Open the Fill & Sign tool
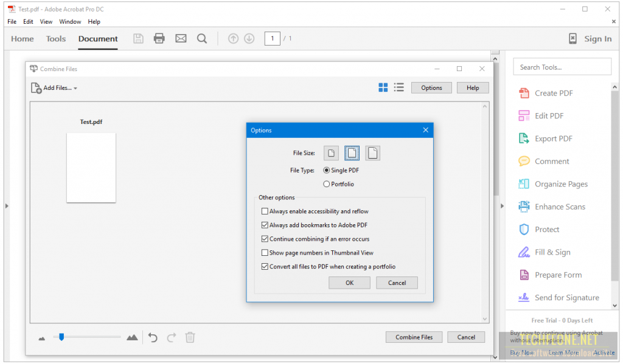Screen dimensions: 623x364 [x=545, y=252]
